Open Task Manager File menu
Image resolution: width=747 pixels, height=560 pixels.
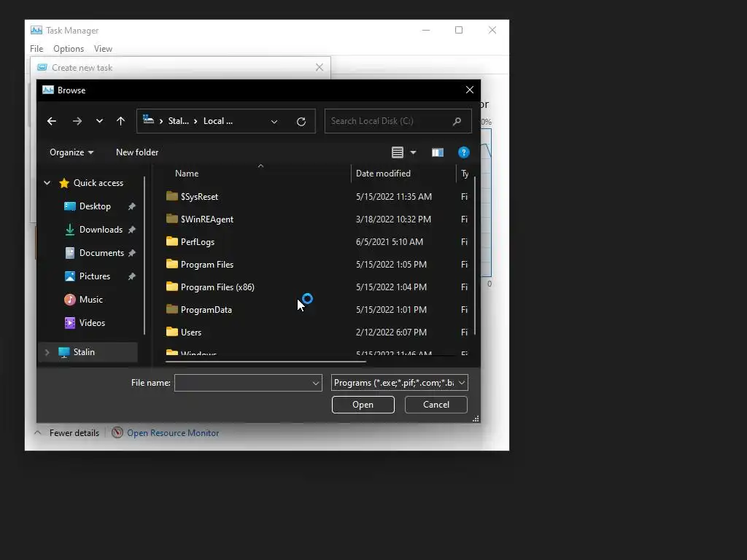pyautogui.click(x=36, y=49)
